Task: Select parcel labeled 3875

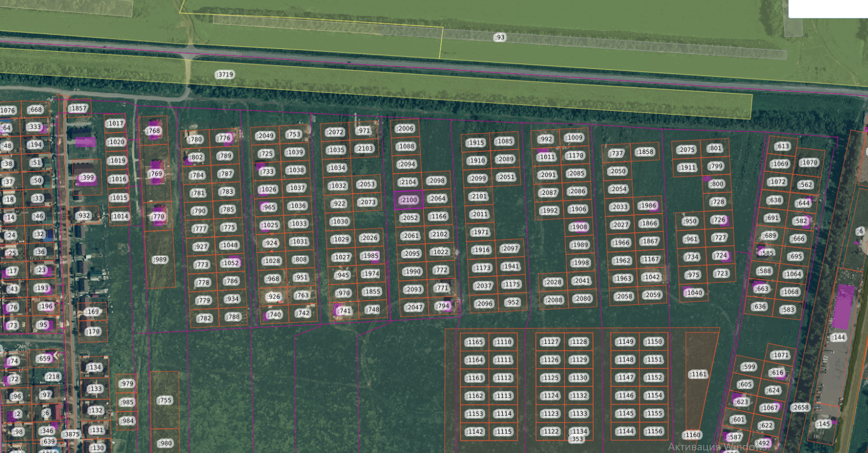Action: pos(71,434)
